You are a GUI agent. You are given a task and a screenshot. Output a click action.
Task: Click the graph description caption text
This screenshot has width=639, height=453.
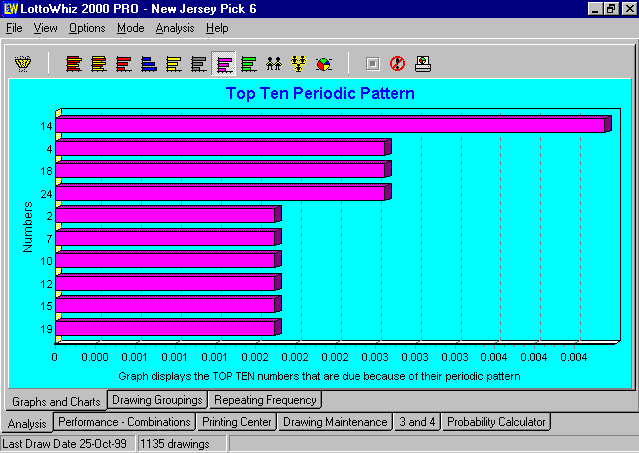coord(320,376)
